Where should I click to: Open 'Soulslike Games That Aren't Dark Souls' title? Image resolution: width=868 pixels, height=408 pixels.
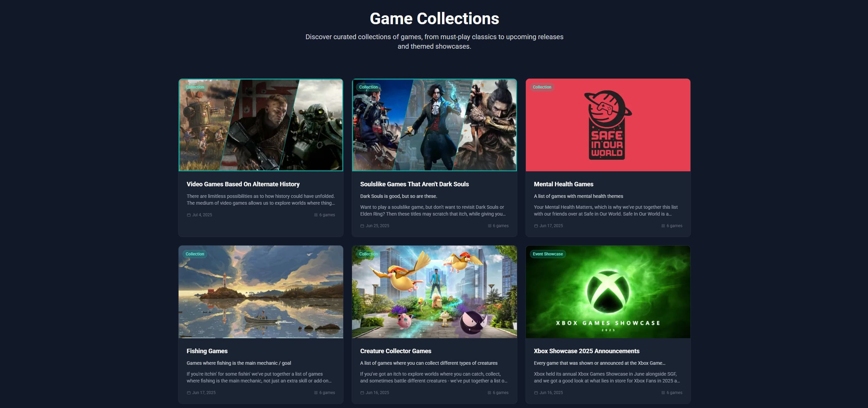414,184
